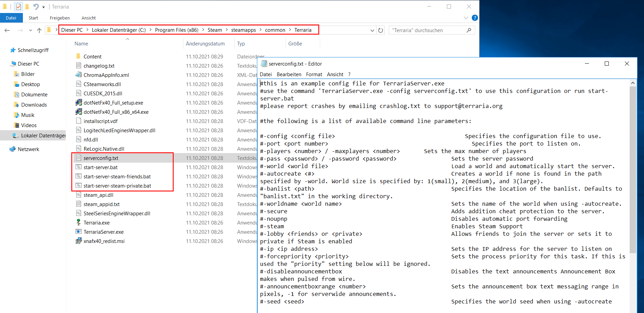Open the Freigeben ribbon tab

(59, 18)
